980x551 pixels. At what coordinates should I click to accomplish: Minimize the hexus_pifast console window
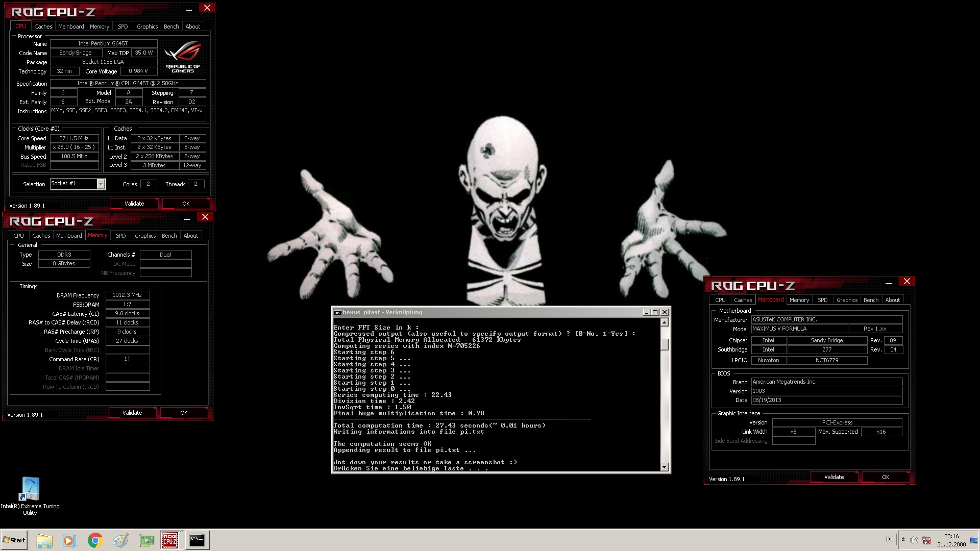(647, 312)
